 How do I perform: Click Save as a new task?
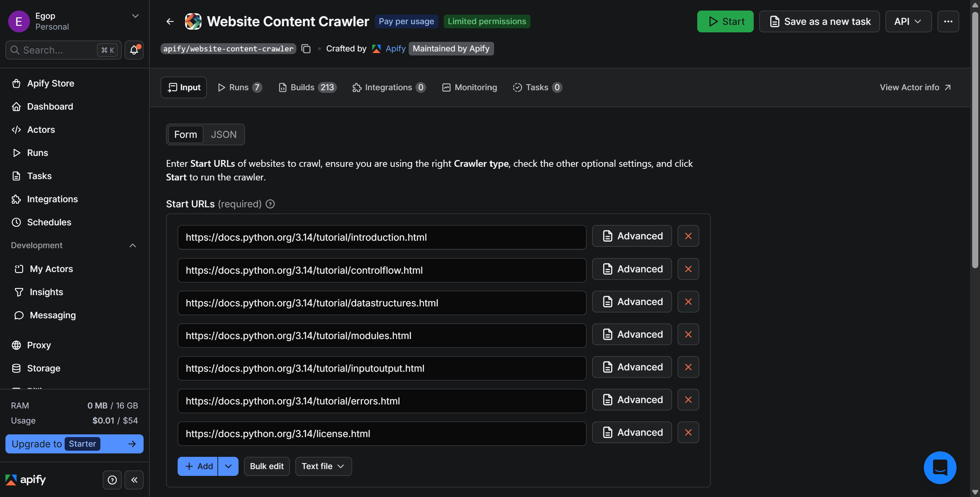click(x=819, y=21)
